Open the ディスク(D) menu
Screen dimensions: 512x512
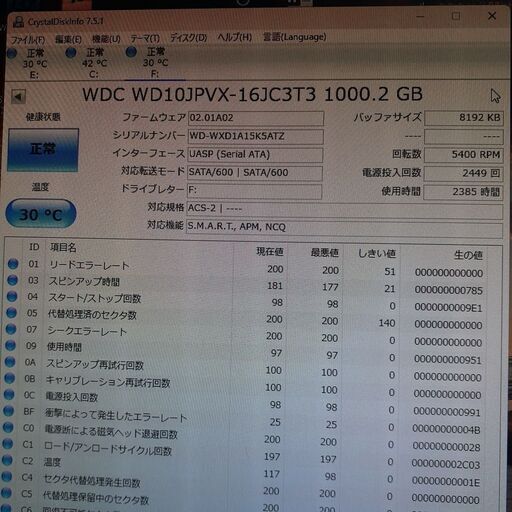point(188,38)
